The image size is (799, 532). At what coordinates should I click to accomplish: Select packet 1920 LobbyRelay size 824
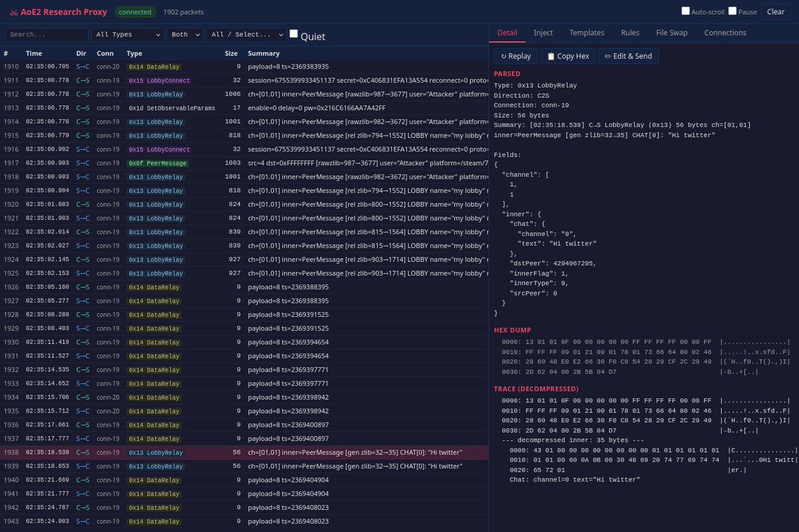pos(245,204)
